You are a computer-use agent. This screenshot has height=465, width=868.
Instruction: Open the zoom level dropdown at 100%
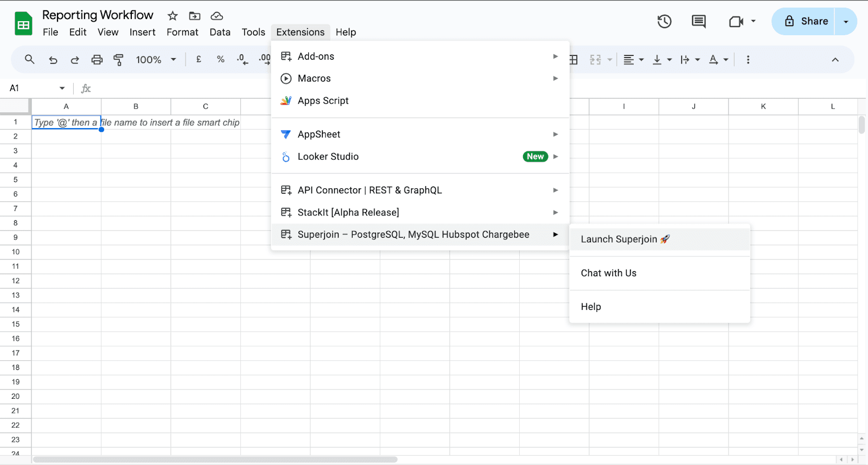156,60
